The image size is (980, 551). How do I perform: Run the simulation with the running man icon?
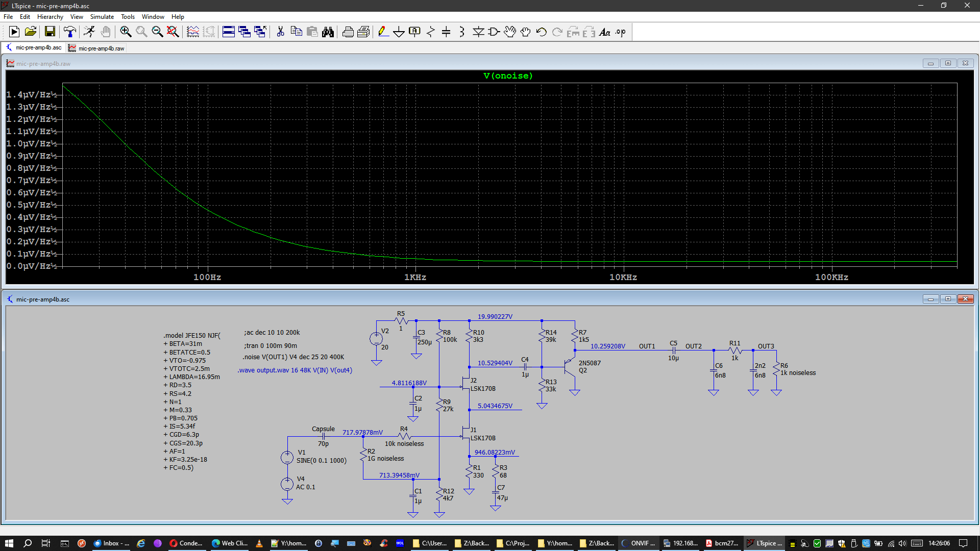[89, 32]
